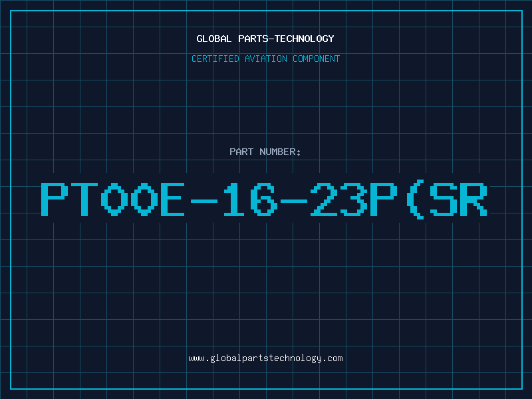Click the PART NUMBER: label
The width and height of the screenshot is (532, 399).
(265, 152)
